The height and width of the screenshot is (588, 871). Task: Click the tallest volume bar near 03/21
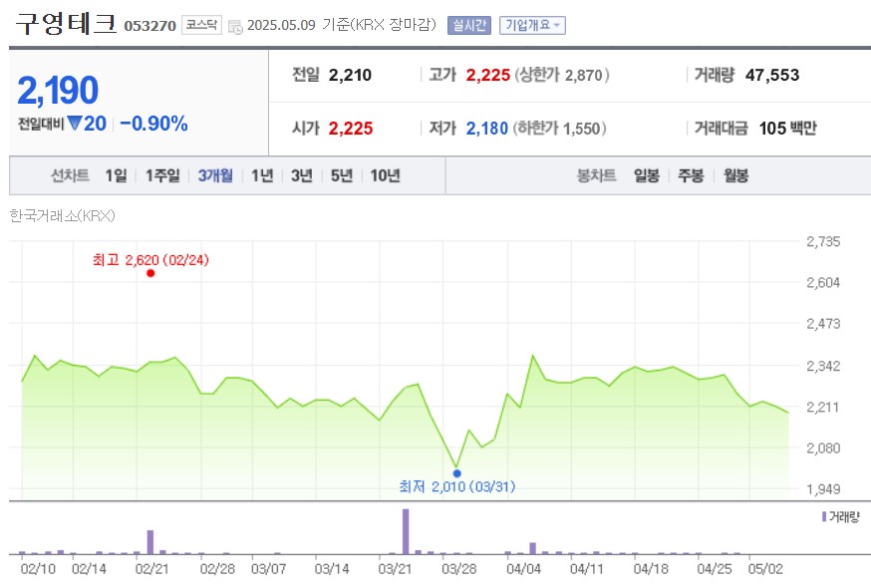click(406, 531)
